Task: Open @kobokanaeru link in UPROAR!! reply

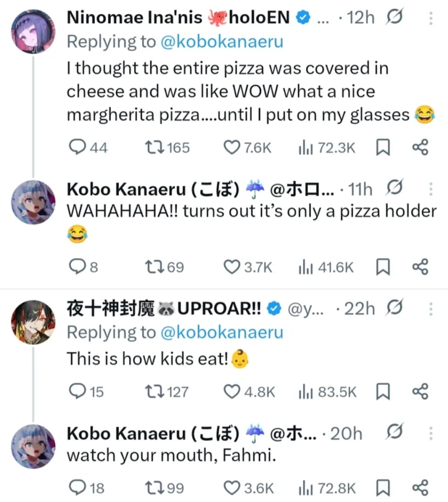Action: point(221,333)
